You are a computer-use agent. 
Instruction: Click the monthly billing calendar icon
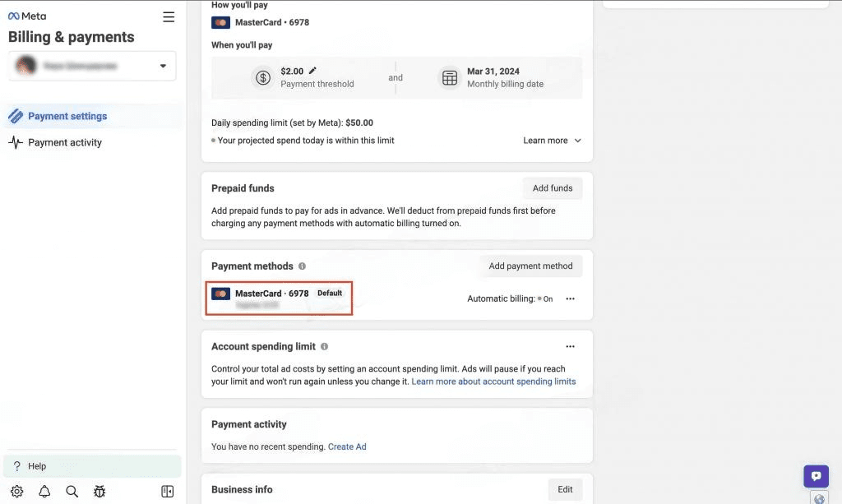click(450, 78)
